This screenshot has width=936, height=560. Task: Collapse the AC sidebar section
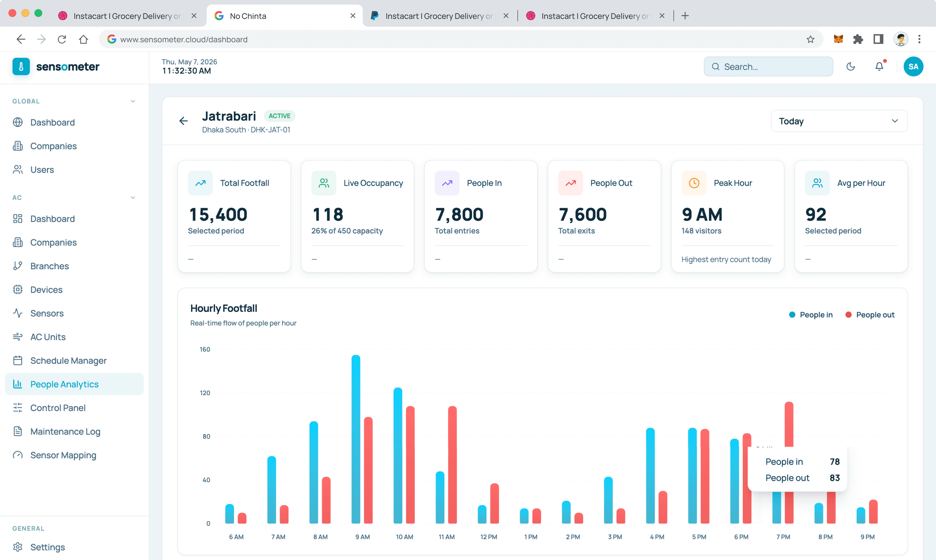click(x=133, y=198)
